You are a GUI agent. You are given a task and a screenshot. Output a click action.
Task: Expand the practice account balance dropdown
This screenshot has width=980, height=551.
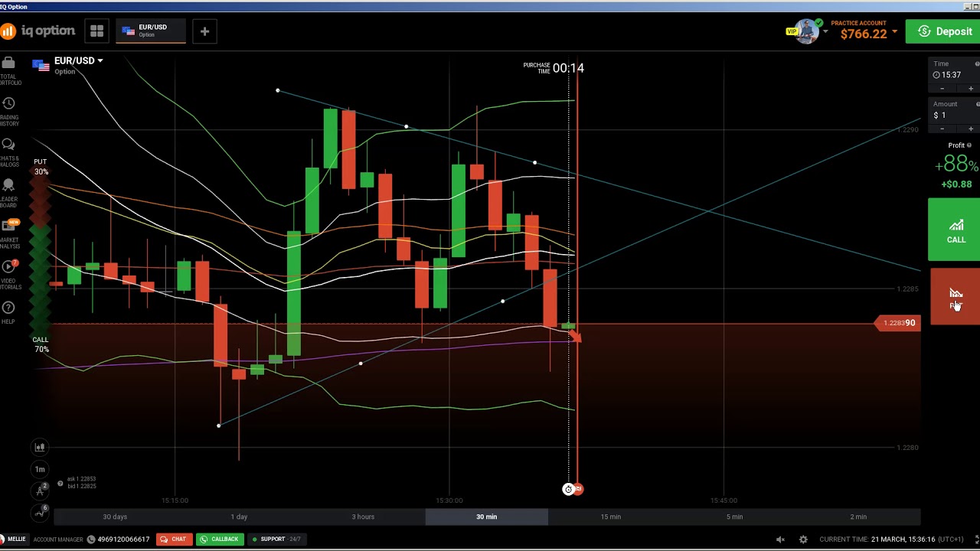click(x=893, y=32)
